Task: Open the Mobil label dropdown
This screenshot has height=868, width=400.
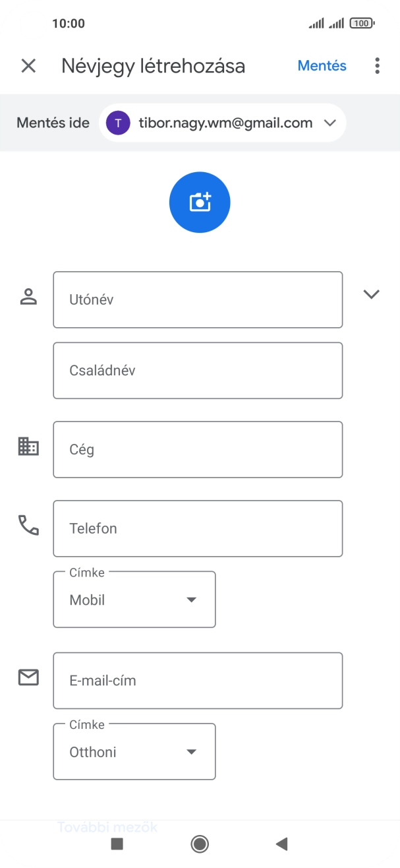Action: tap(134, 600)
